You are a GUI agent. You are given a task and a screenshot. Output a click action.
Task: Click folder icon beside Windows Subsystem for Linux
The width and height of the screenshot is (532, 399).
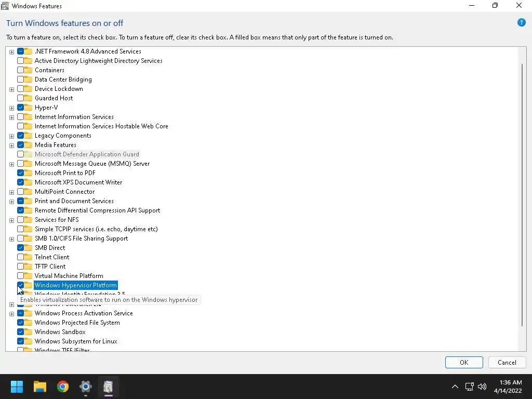click(x=28, y=341)
